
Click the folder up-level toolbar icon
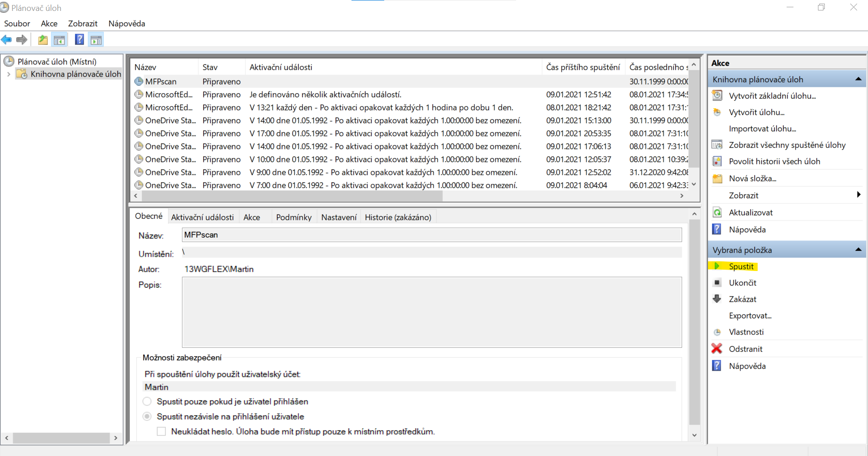coord(43,40)
